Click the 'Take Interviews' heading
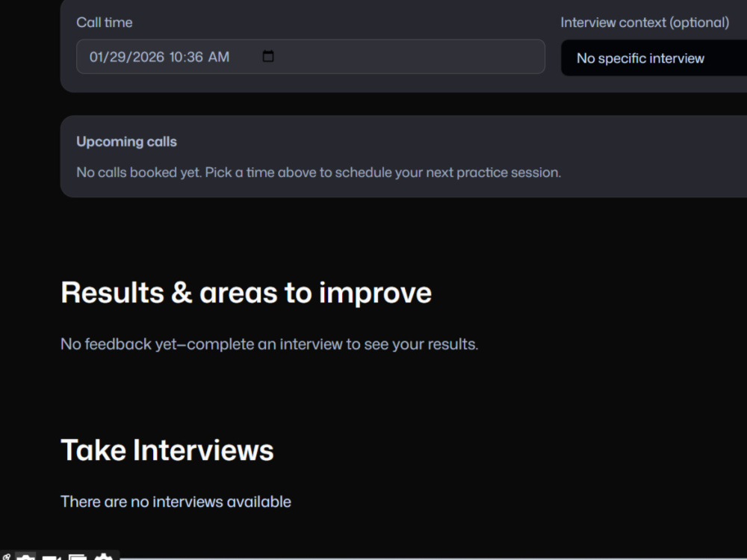Image resolution: width=747 pixels, height=560 pixels. coord(167,450)
